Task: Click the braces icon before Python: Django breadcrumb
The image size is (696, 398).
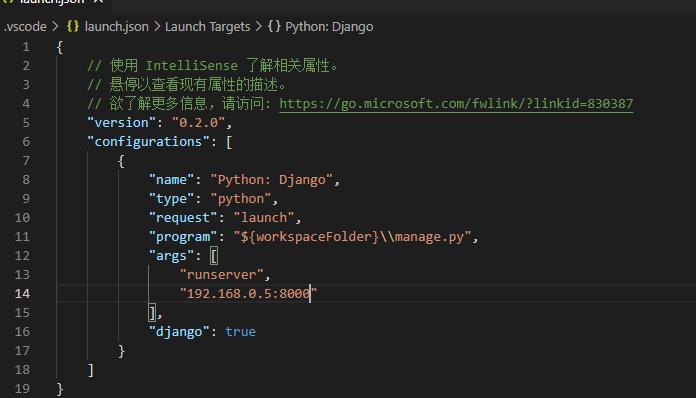Action: [x=274, y=26]
